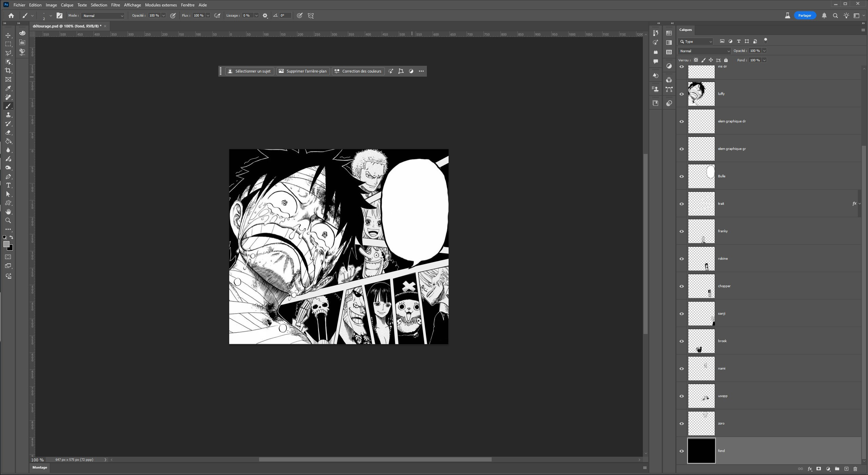Image resolution: width=868 pixels, height=475 pixels.
Task: Select the détourage.psd document tab
Action: [x=67, y=26]
